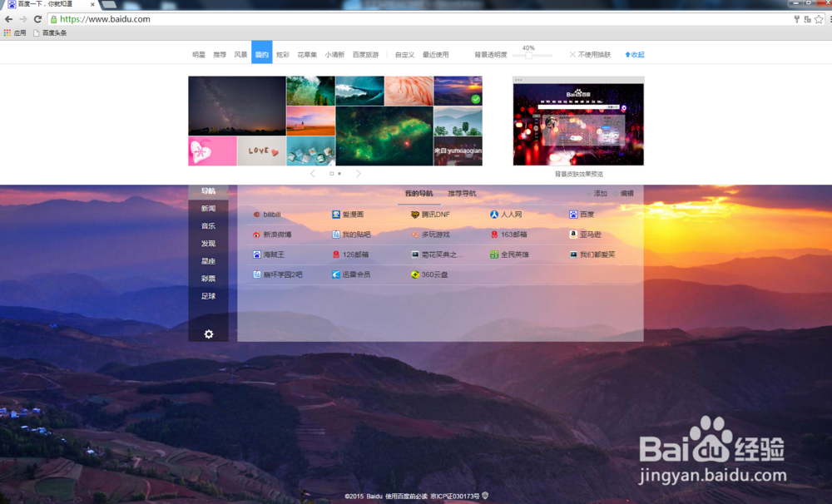Switch to the 明星 skin category

pos(199,55)
